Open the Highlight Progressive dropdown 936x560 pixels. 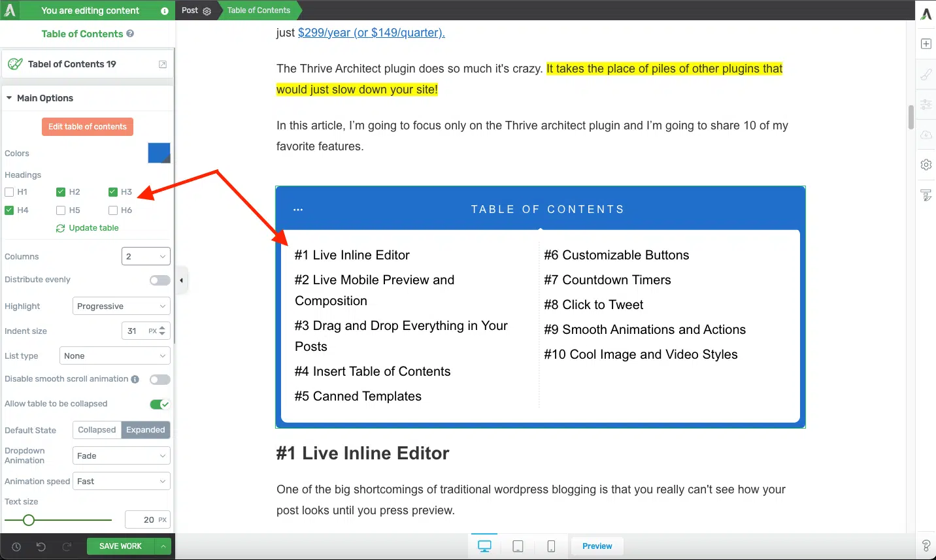[121, 306]
